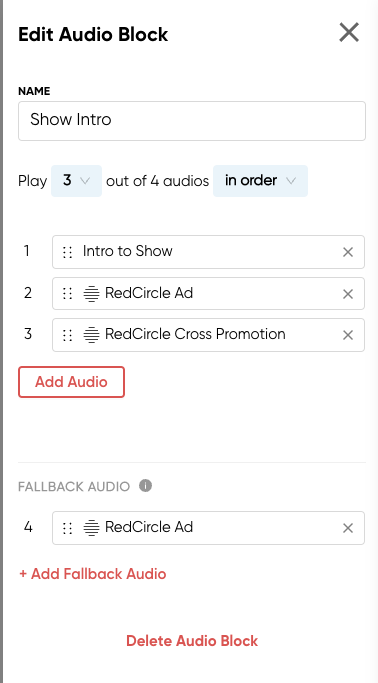Click Delete Audio Block
The image size is (378, 683).
click(192, 641)
